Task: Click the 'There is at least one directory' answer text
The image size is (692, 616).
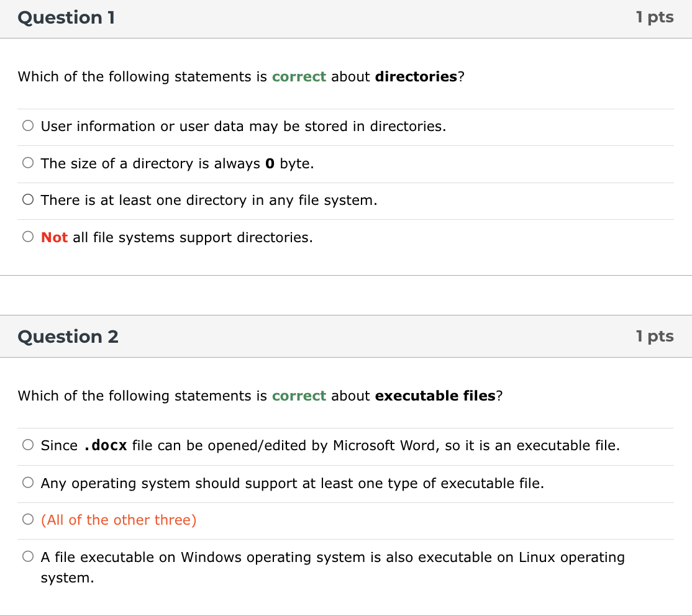Action: click(x=209, y=201)
